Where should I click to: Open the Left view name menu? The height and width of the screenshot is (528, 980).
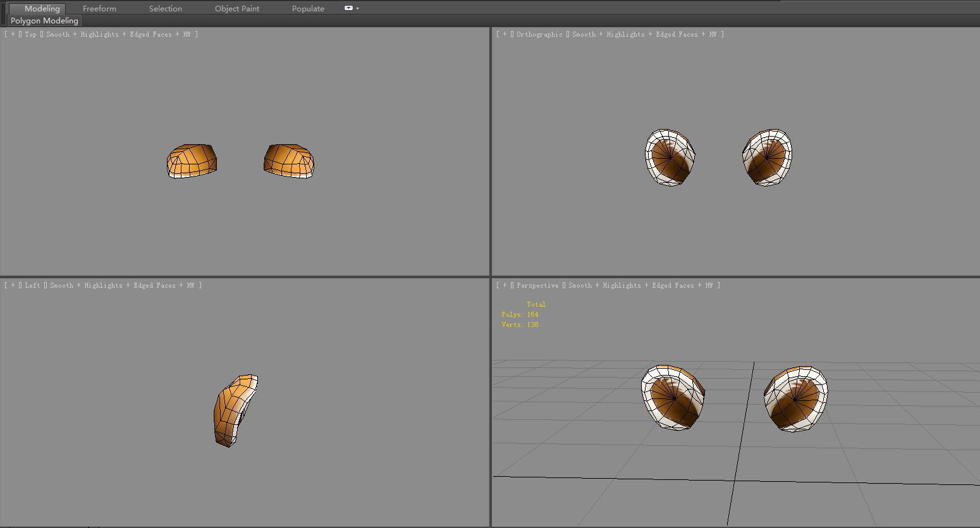coord(32,286)
